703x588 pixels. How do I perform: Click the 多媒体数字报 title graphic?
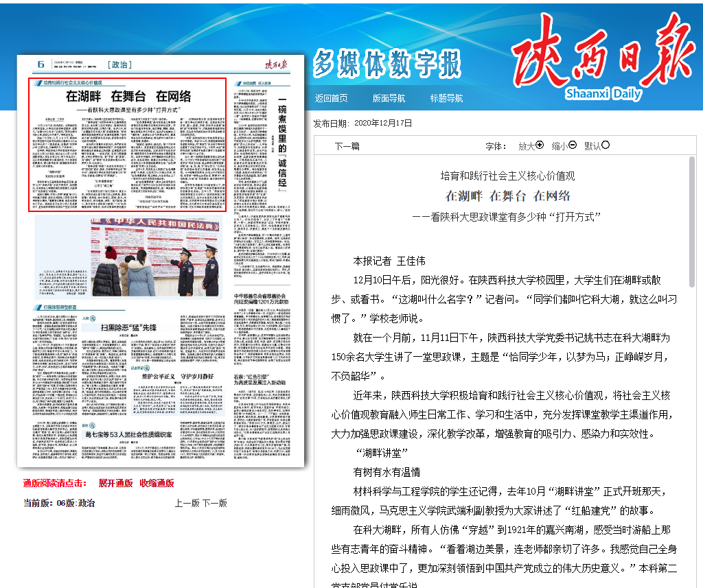(387, 64)
